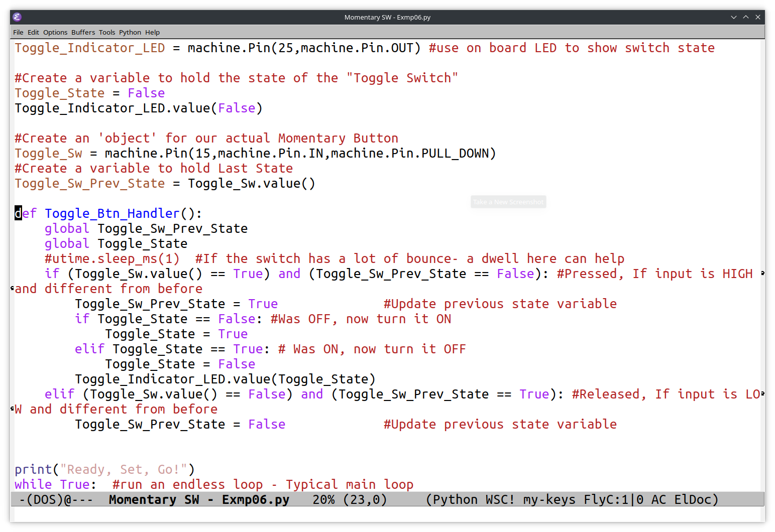Minimize the Emacs window
This screenshot has height=532, width=775.
click(x=734, y=17)
